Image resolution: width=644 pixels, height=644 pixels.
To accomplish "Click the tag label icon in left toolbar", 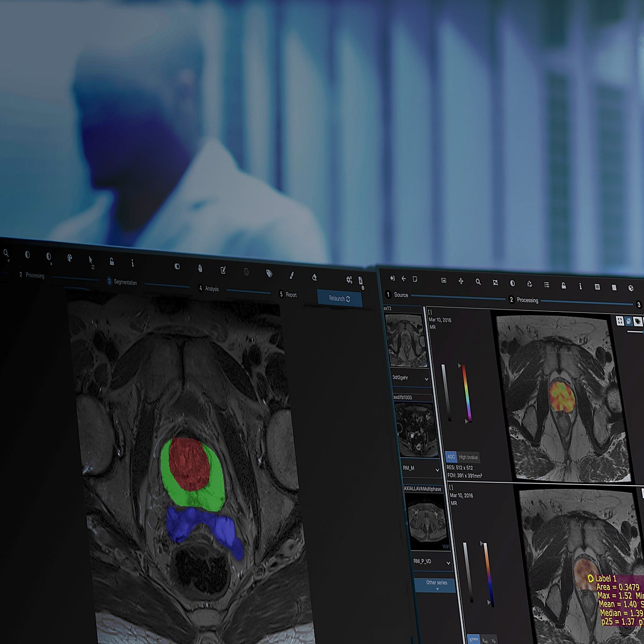I will tap(269, 274).
